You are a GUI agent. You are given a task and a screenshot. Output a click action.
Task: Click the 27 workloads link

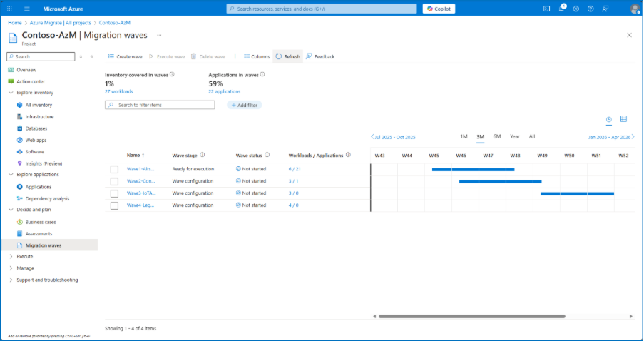tap(118, 91)
